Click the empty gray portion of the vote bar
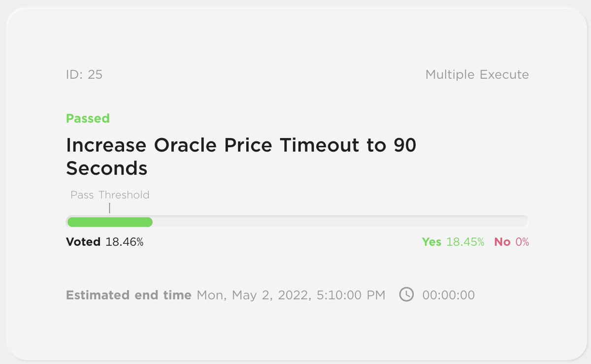This screenshot has width=591, height=364. tap(340, 222)
